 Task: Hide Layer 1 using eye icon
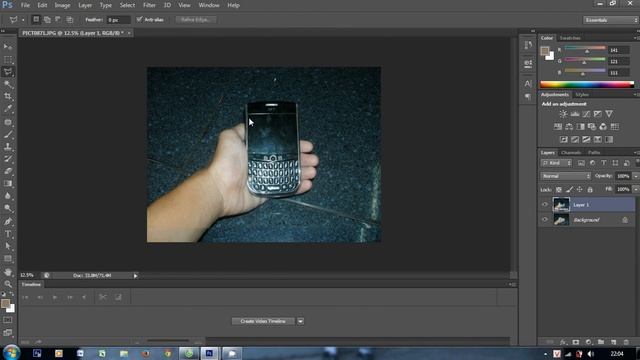click(x=544, y=205)
